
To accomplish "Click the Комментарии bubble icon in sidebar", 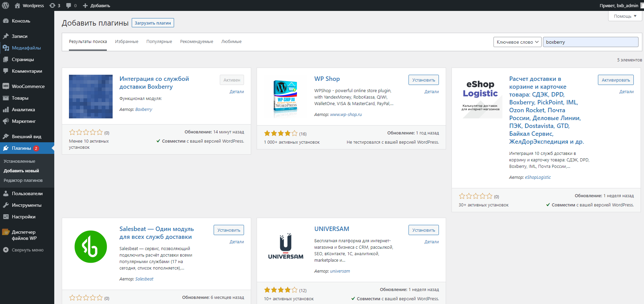I will click(6, 71).
